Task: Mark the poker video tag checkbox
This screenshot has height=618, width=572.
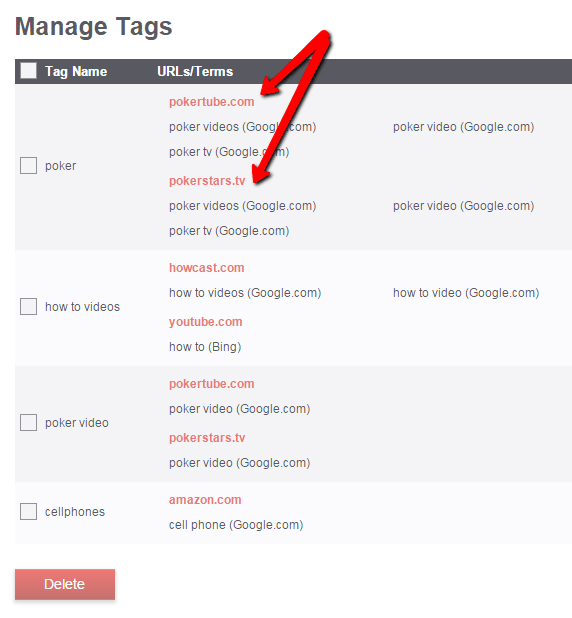Action: pyautogui.click(x=28, y=423)
